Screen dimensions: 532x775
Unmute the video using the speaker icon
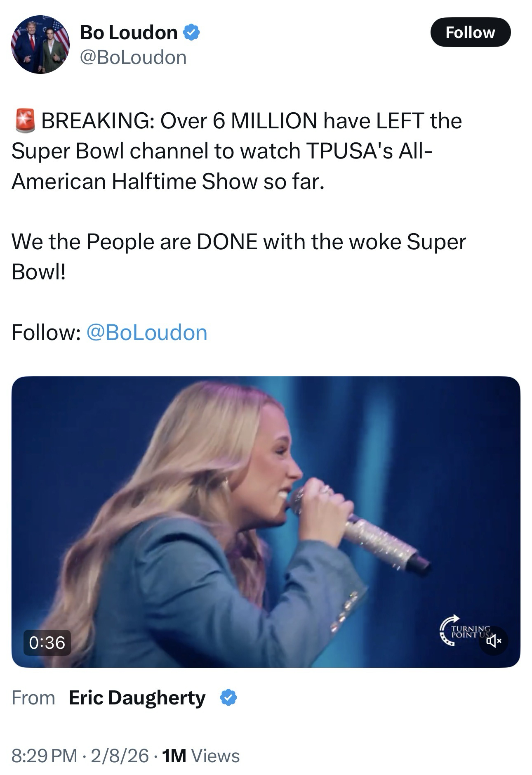[493, 641]
